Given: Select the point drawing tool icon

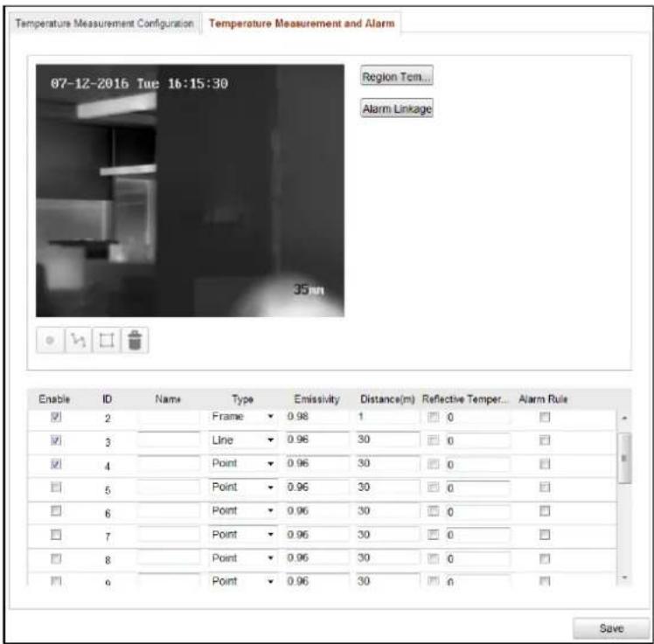Looking at the screenshot, I should [50, 340].
